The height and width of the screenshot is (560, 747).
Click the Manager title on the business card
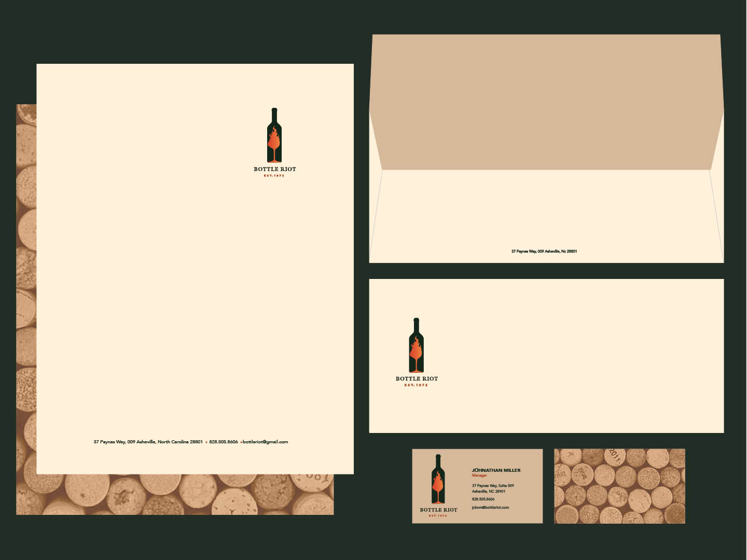coord(479,475)
